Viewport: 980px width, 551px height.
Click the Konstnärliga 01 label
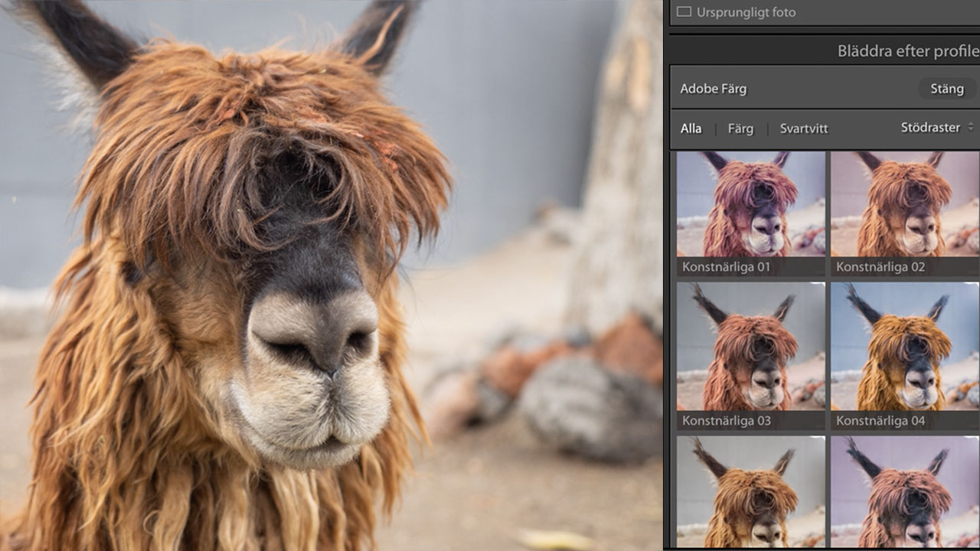coord(726,267)
